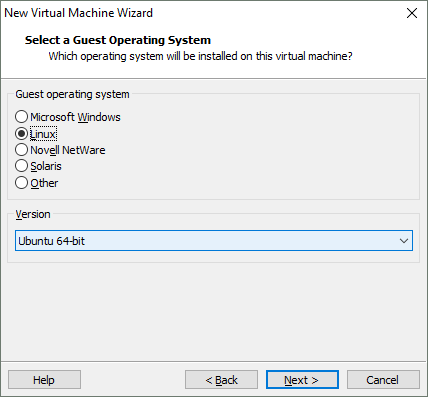The image size is (428, 397).
Task: Choose the Linux guest OS radio circle
Action: tap(21, 134)
